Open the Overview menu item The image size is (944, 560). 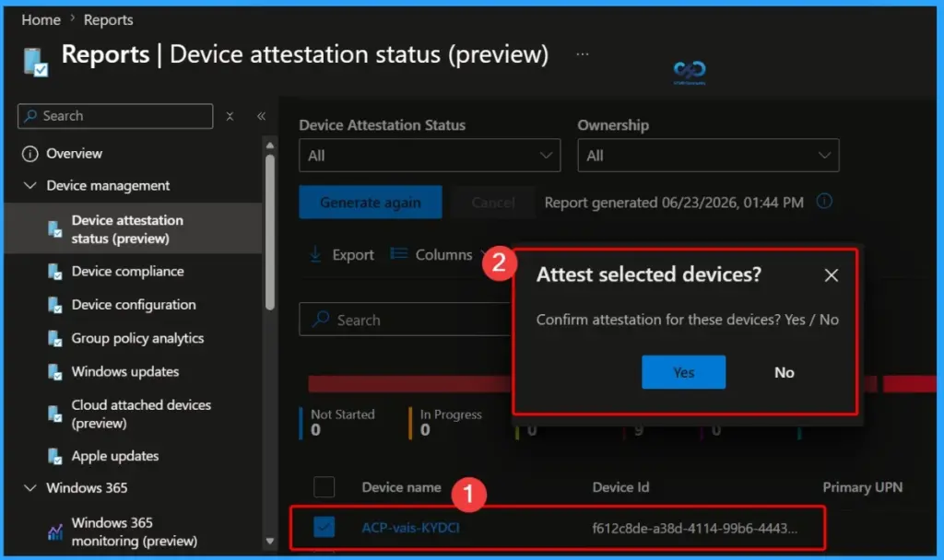coord(74,154)
